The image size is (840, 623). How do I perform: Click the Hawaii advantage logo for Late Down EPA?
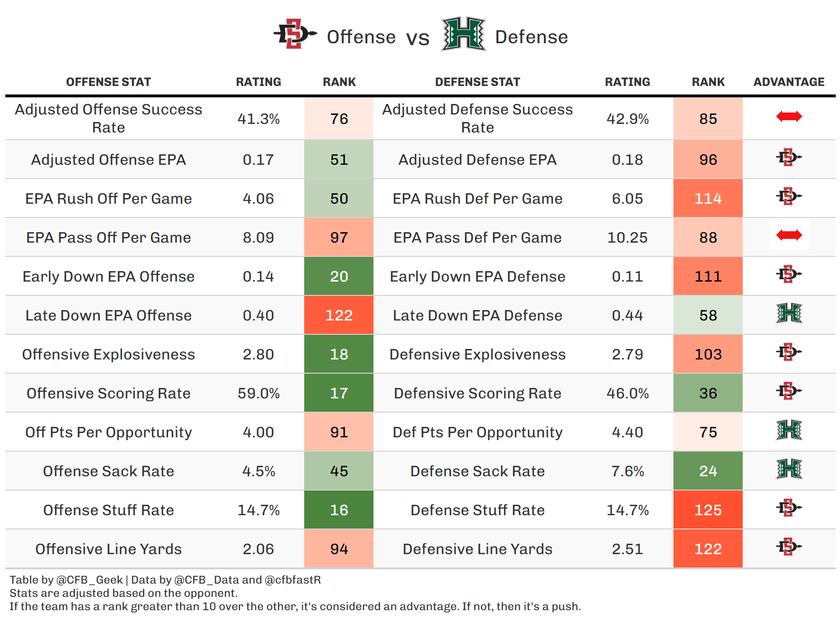pos(789,313)
